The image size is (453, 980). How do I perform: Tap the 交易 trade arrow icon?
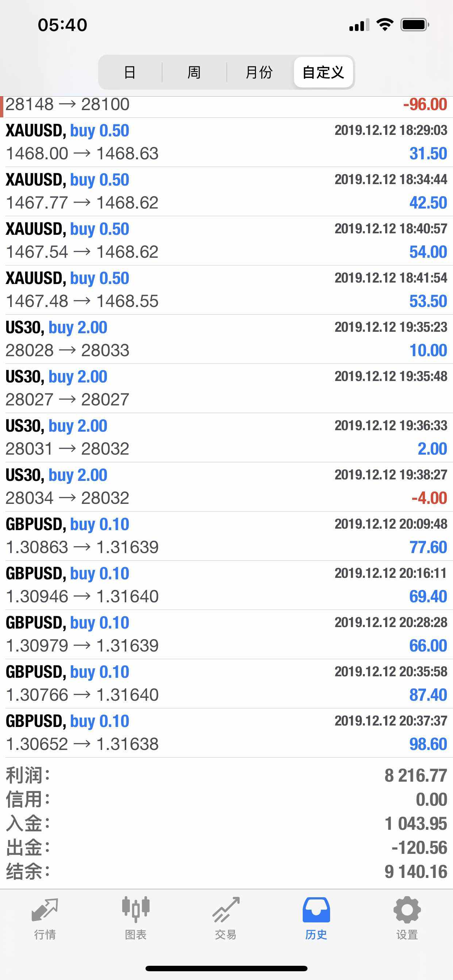click(x=226, y=910)
